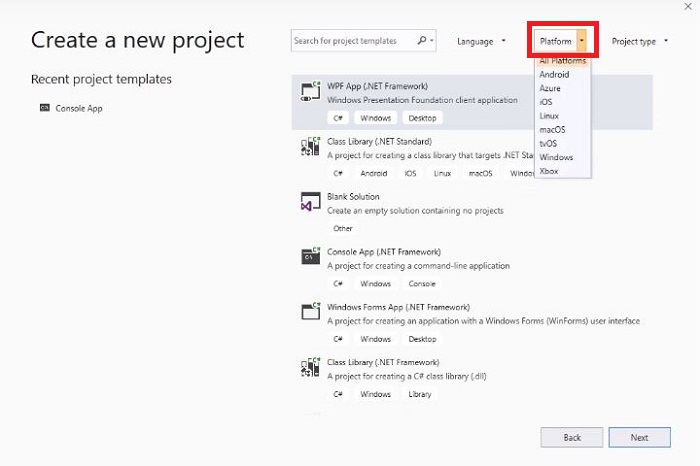Click the Other tag under Blank Solution
The image size is (700, 466).
tap(343, 229)
